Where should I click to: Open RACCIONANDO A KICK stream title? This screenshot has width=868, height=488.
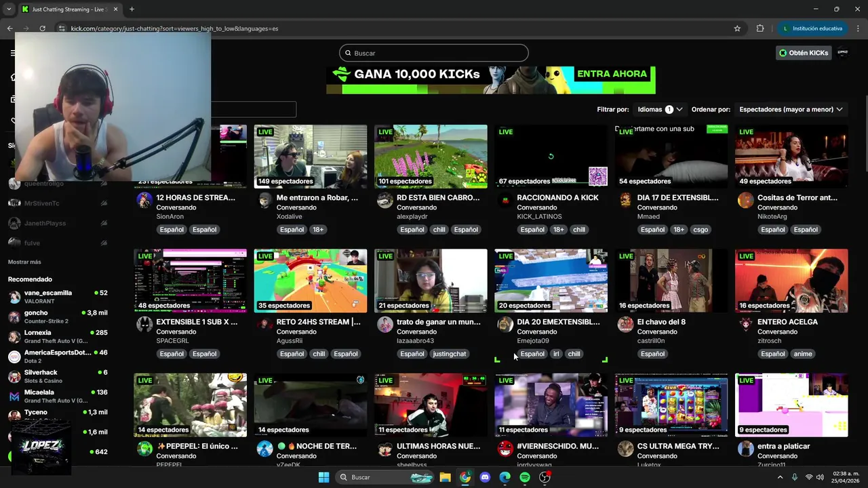coord(557,198)
